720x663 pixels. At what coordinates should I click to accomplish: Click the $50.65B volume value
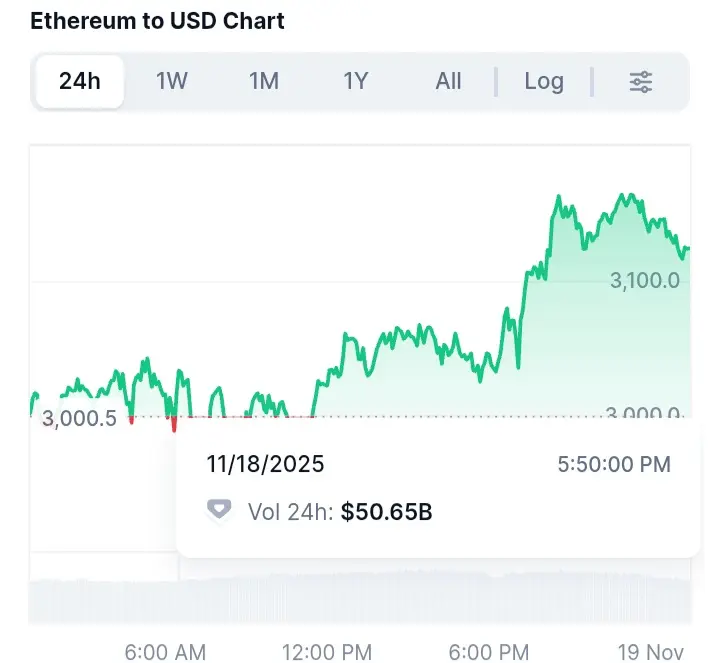[386, 512]
